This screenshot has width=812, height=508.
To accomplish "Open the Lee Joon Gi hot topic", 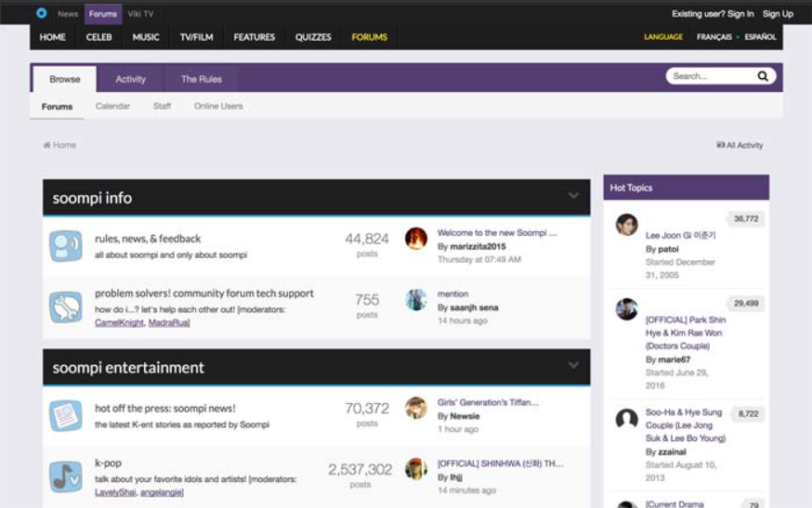I will point(680,236).
